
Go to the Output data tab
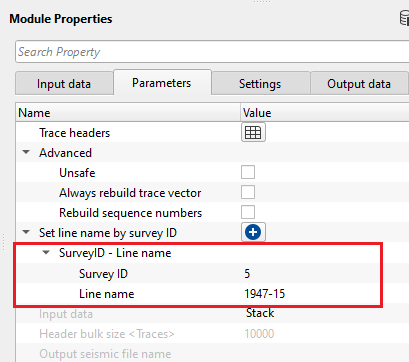tap(359, 84)
